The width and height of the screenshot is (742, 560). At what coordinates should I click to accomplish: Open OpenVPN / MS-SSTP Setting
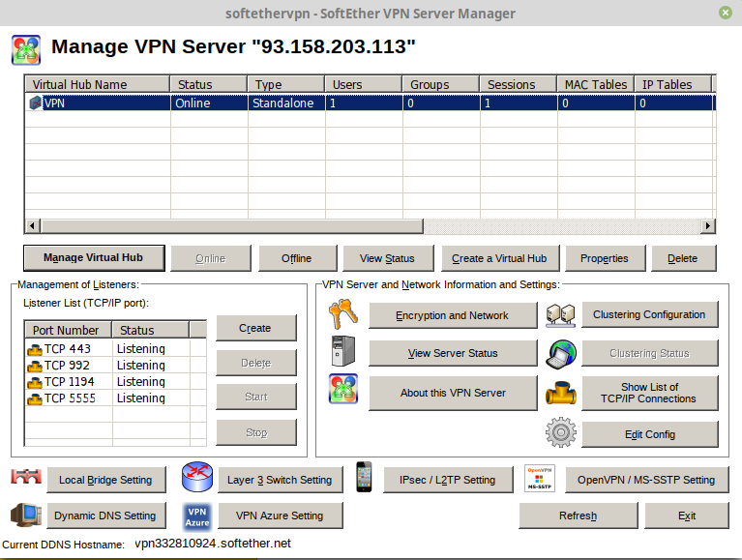647,480
